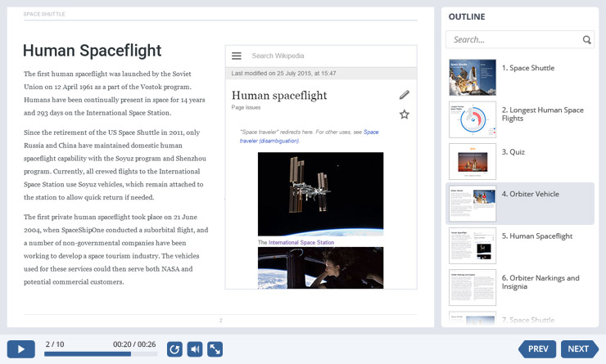Open Longest Human Space Flights slide
606x364 pixels.
click(473, 119)
